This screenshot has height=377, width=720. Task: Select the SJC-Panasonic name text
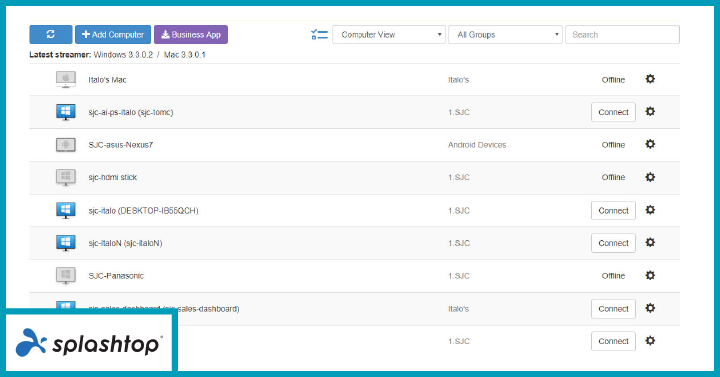(116, 276)
